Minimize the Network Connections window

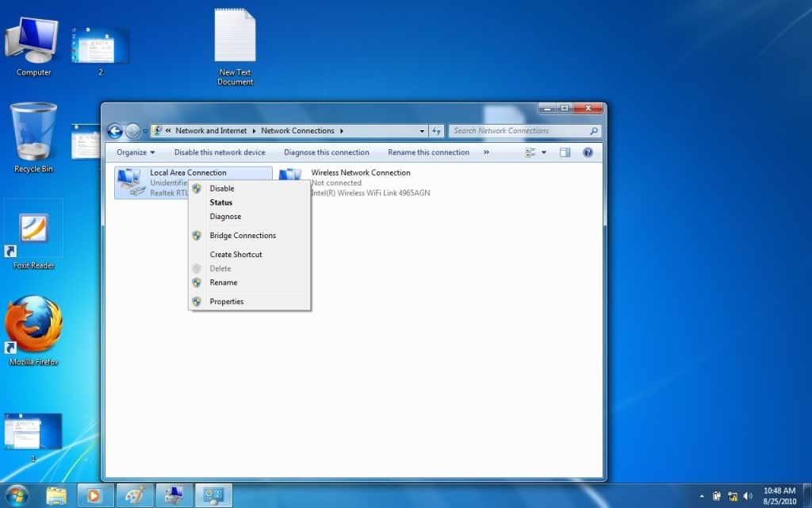[x=548, y=108]
